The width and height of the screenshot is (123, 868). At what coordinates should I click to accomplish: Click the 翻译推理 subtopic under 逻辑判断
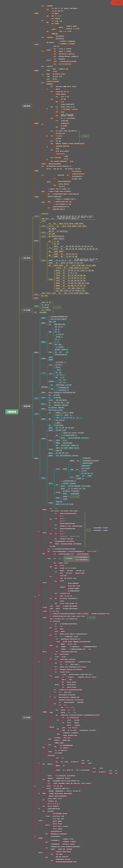pos(36,352)
